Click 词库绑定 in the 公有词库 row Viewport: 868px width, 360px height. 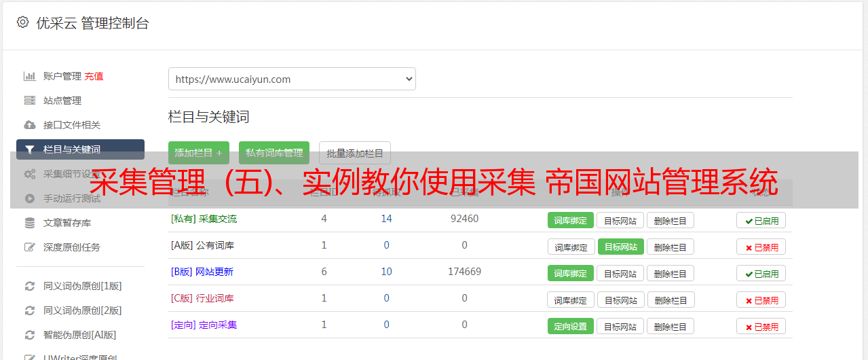tap(571, 247)
